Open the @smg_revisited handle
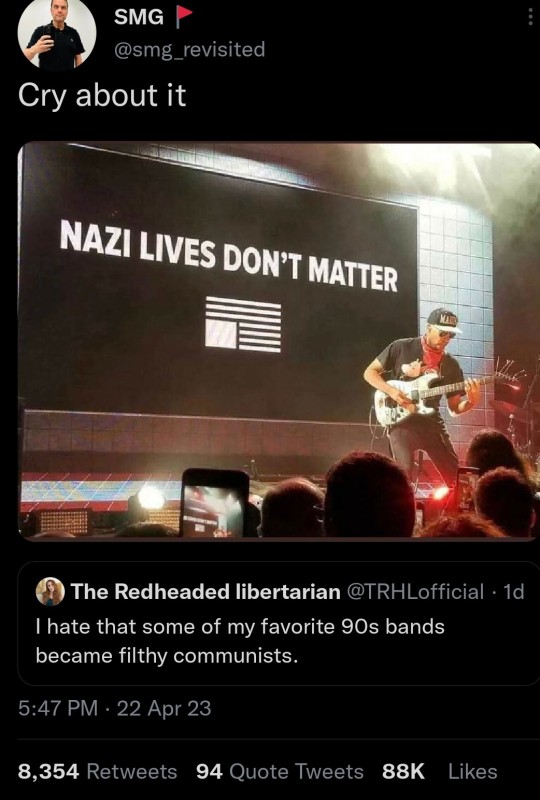 [x=189, y=49]
